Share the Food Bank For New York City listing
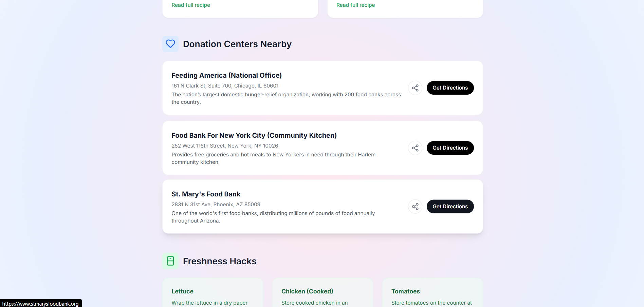The width and height of the screenshot is (644, 307). (415, 148)
